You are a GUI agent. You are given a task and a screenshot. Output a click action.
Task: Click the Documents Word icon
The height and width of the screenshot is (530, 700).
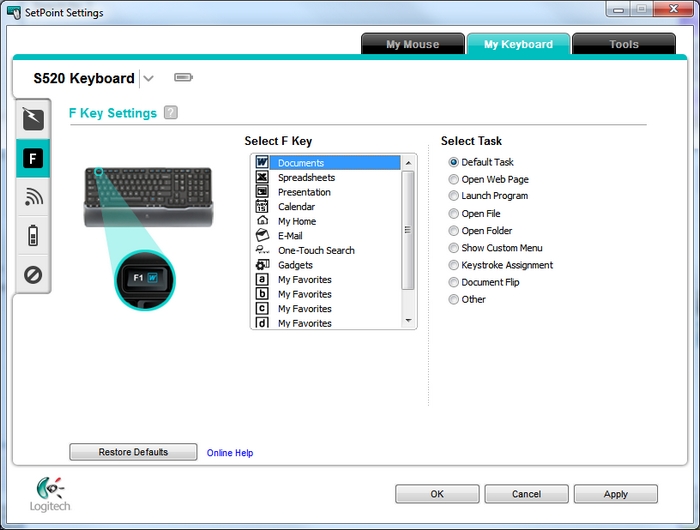(x=262, y=163)
